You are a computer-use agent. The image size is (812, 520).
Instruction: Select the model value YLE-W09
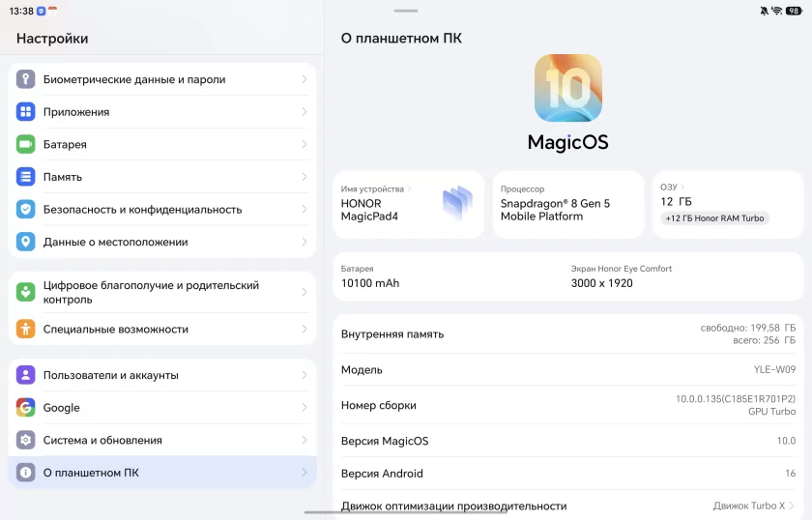tap(774, 369)
